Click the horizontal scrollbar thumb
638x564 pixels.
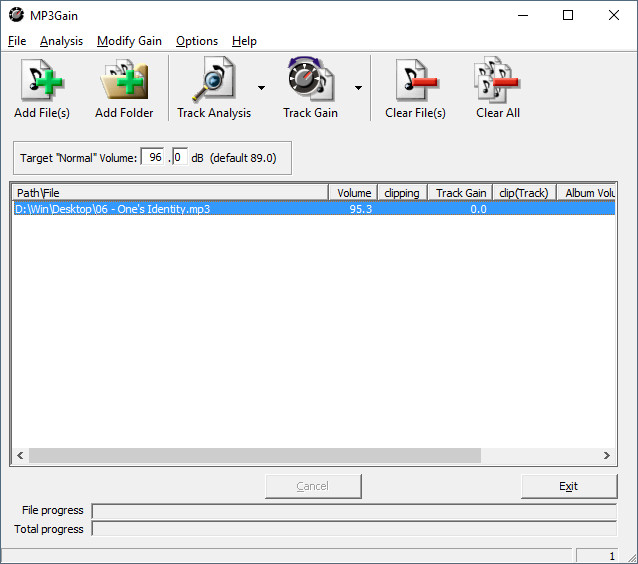(255, 455)
